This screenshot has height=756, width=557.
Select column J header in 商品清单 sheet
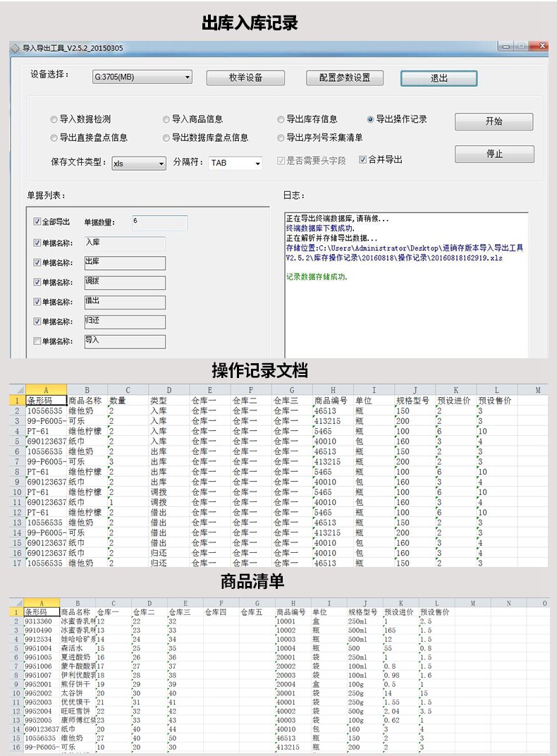[x=365, y=603]
